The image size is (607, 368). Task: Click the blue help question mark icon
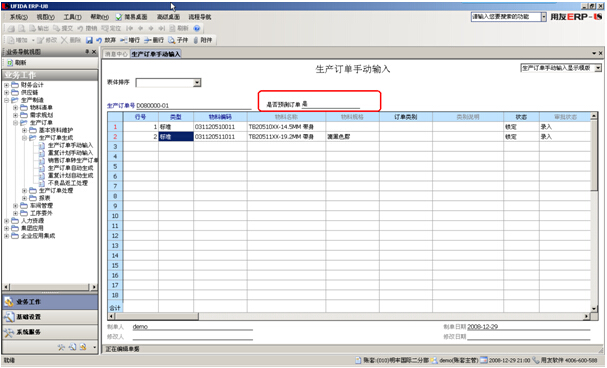tap(197, 28)
